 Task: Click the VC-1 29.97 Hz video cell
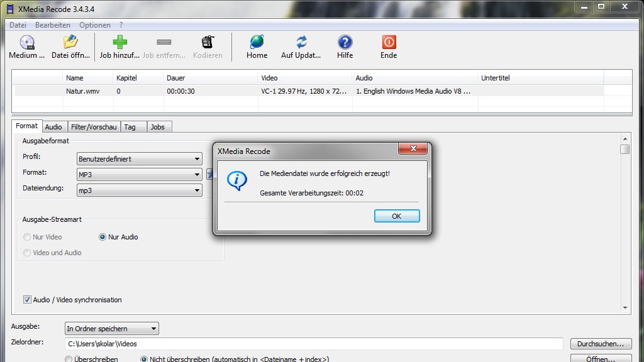(x=304, y=91)
